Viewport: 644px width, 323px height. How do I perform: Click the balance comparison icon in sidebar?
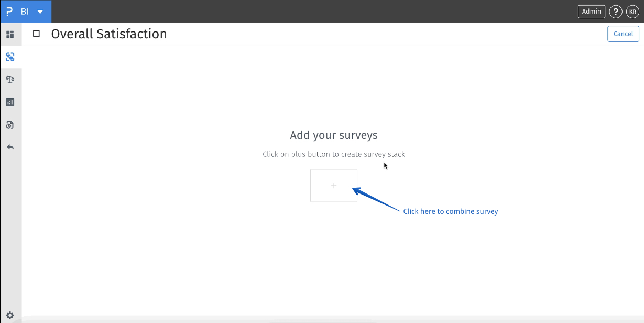pos(10,79)
